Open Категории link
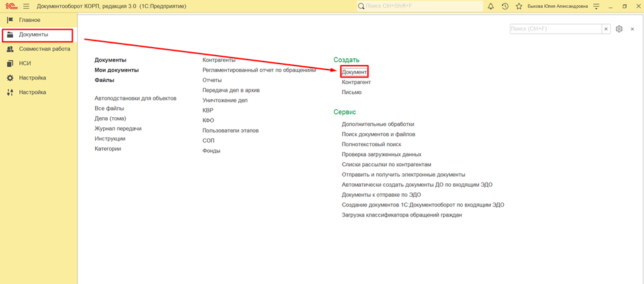The width and height of the screenshot is (644, 284). tap(108, 149)
